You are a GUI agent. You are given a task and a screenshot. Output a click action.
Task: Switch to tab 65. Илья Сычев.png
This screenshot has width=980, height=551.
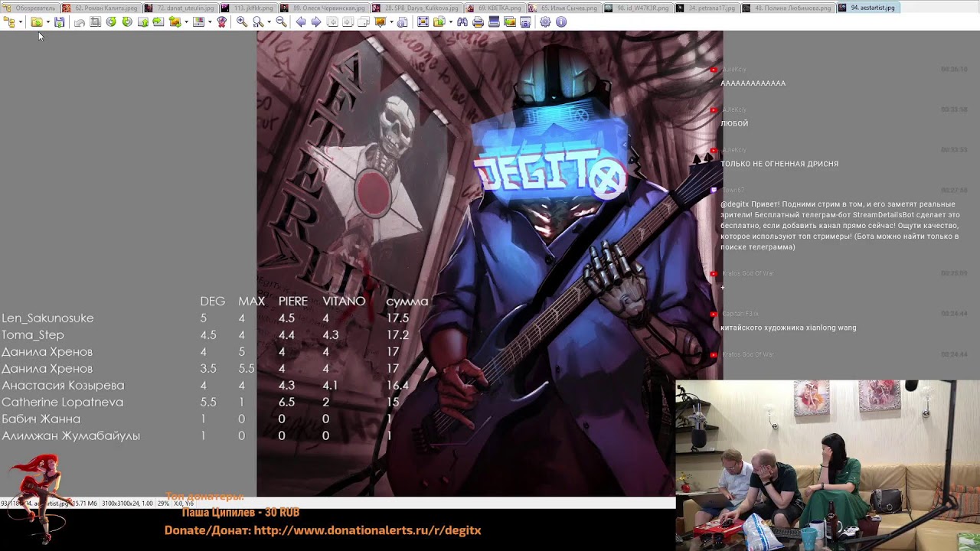pos(563,8)
